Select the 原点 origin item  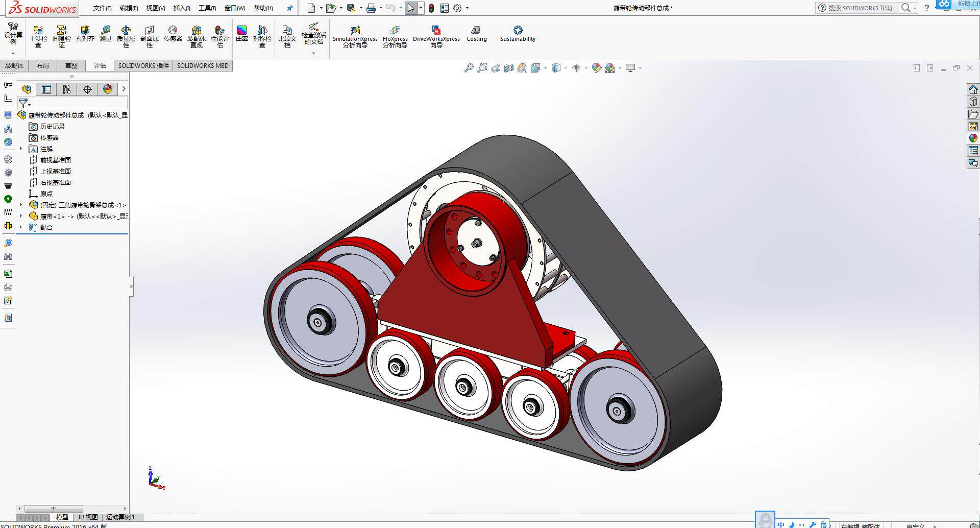pos(41,194)
